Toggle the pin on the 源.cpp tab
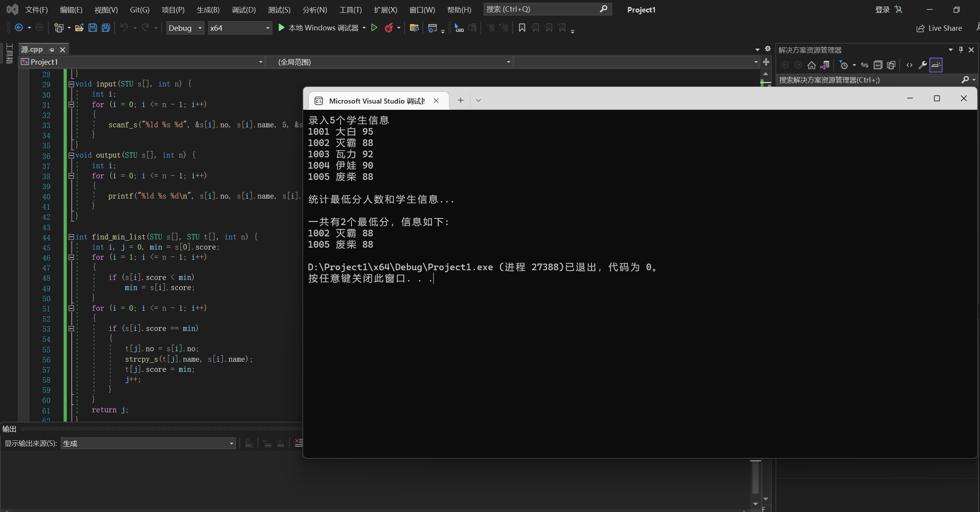 tap(51, 50)
